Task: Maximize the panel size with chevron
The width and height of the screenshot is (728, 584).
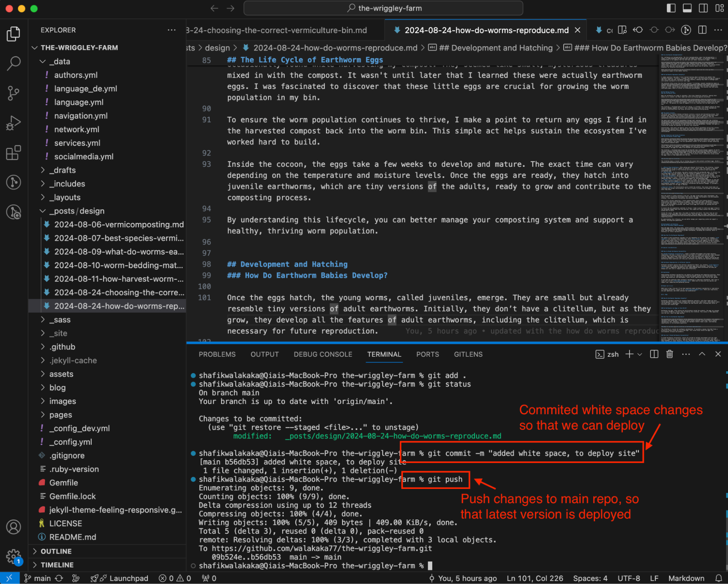Action: pyautogui.click(x=702, y=354)
